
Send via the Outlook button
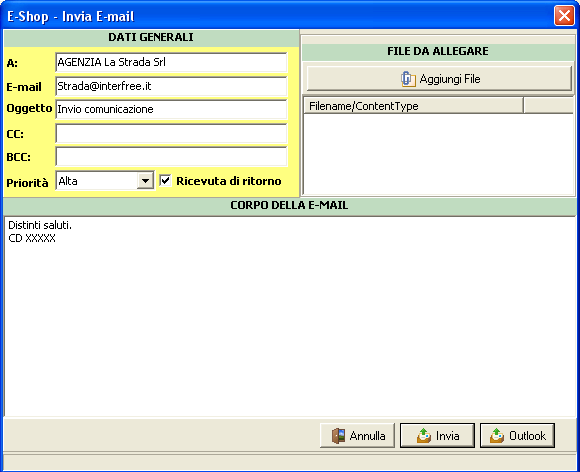[517, 436]
